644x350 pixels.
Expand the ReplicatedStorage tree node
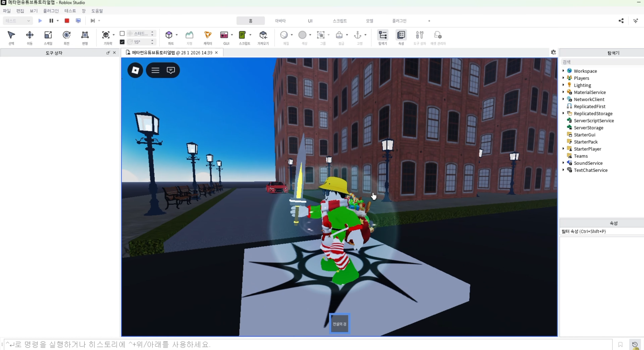tap(563, 113)
